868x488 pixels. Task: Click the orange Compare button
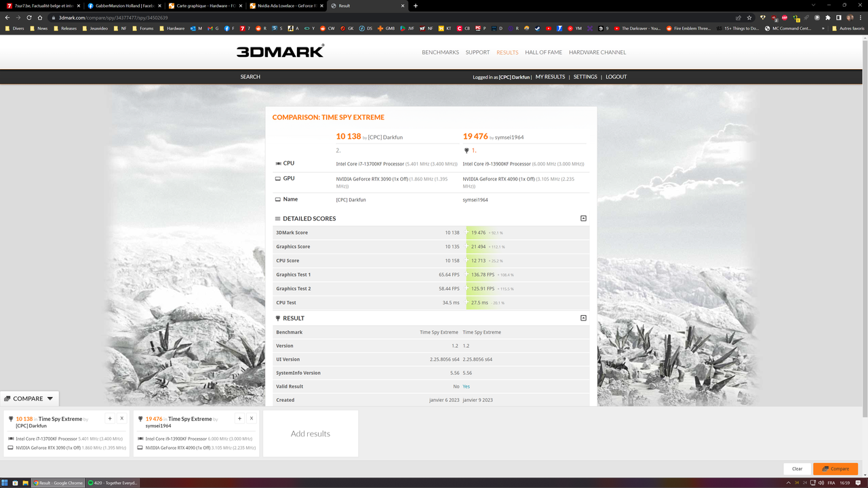(x=835, y=468)
